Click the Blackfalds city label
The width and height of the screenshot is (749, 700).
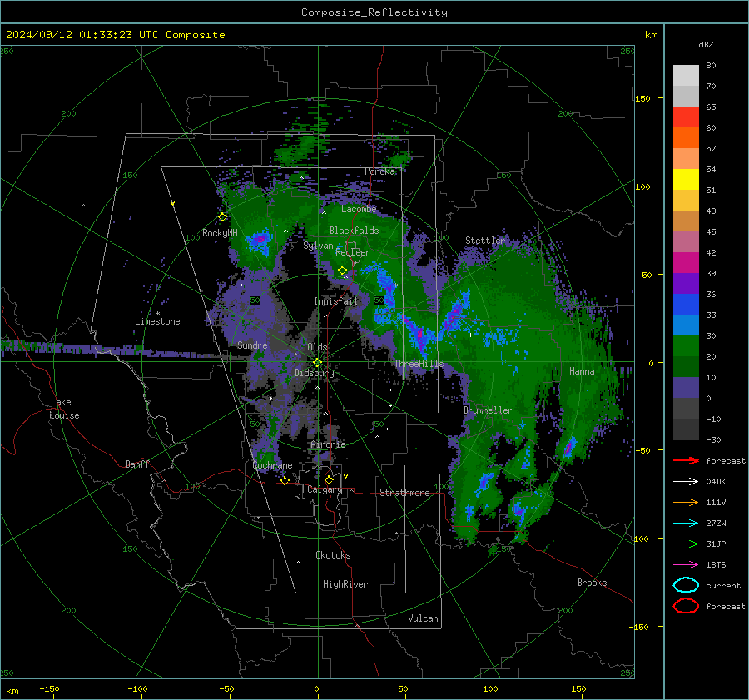click(x=354, y=231)
